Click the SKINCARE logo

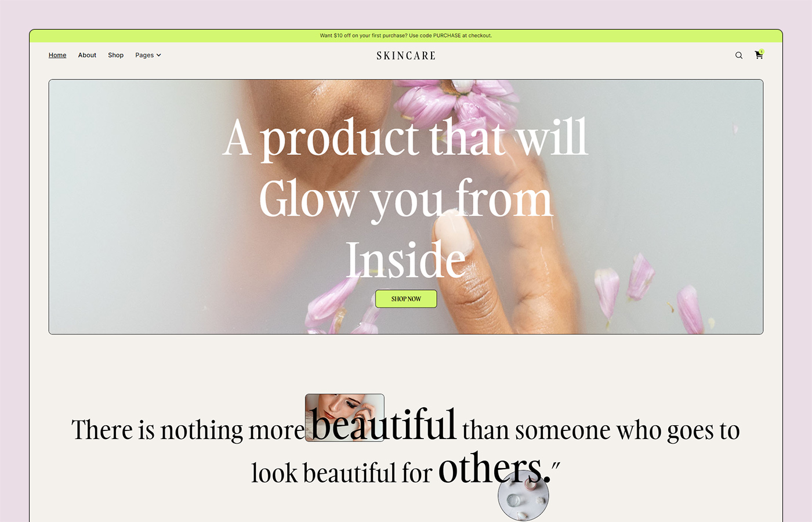point(406,56)
